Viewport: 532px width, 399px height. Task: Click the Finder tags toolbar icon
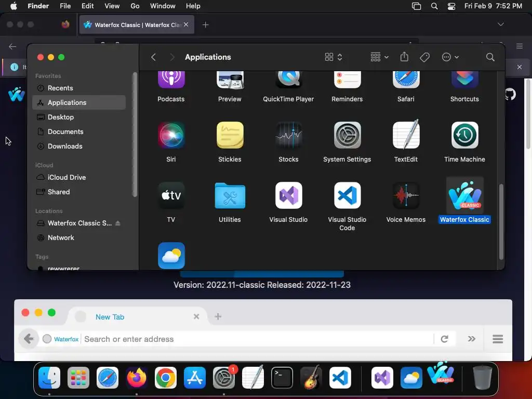click(424, 57)
